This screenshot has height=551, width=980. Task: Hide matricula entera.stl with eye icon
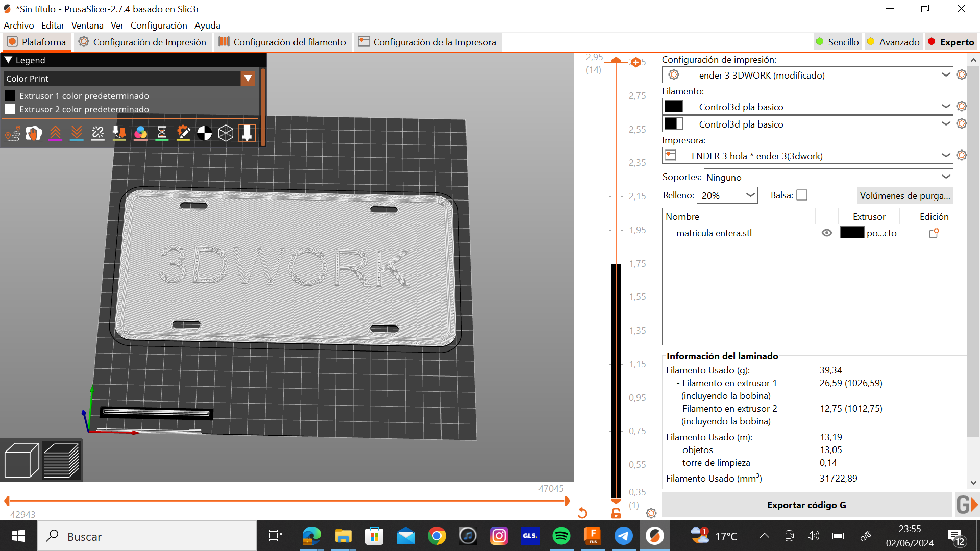pos(827,233)
